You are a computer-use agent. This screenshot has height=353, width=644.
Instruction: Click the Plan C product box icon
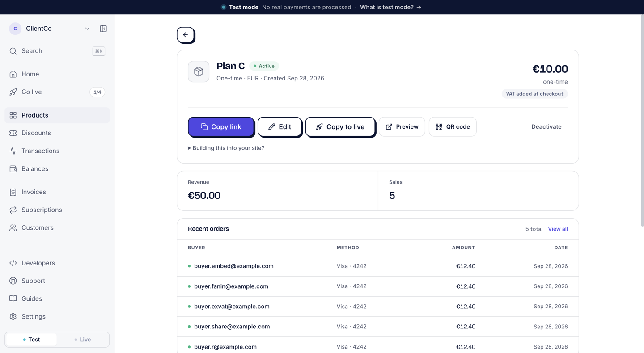(x=199, y=71)
